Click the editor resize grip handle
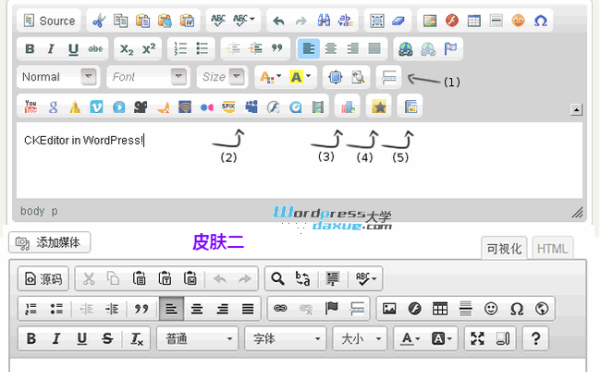601x372 pixels. coord(577,212)
